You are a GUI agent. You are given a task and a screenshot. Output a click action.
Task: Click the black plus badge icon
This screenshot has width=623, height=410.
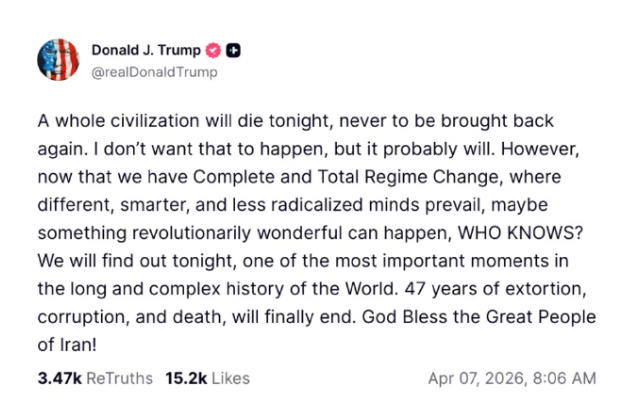233,50
